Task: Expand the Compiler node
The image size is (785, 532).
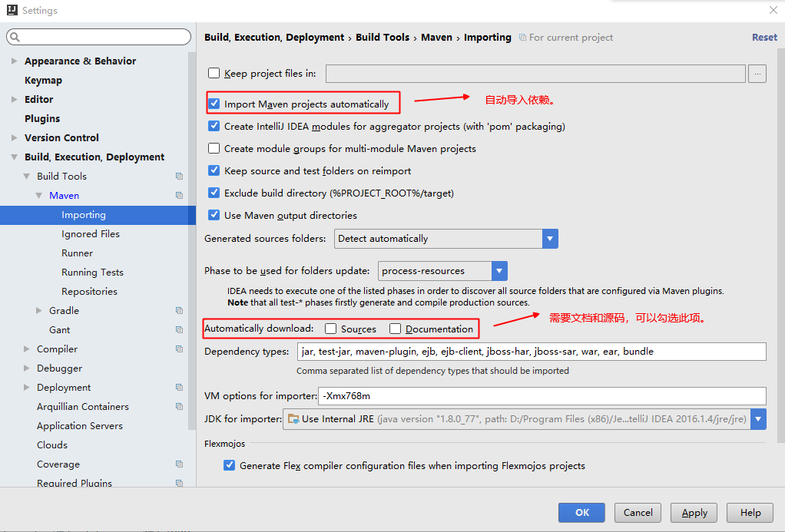Action: [x=27, y=349]
